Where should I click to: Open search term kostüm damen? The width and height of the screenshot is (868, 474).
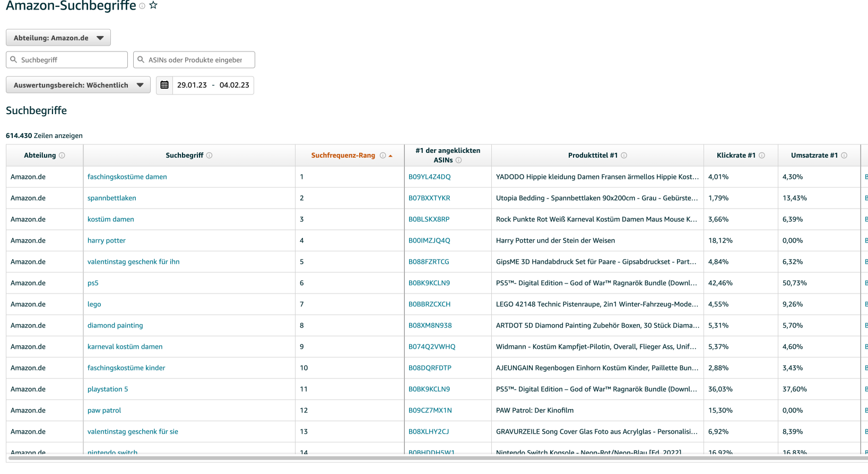point(111,219)
